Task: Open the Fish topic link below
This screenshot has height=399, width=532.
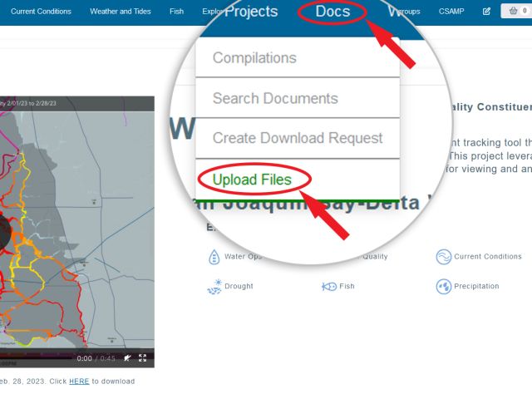Action: click(x=347, y=286)
